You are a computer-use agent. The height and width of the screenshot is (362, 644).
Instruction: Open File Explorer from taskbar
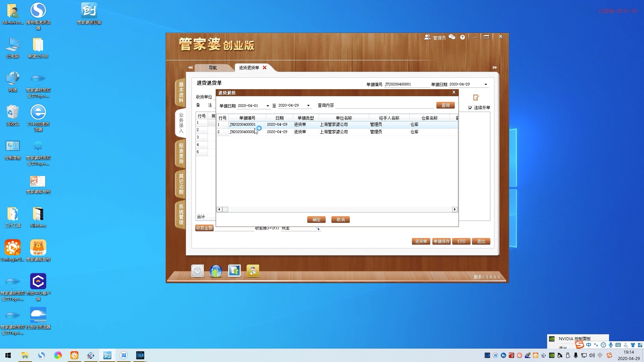click(x=25, y=355)
